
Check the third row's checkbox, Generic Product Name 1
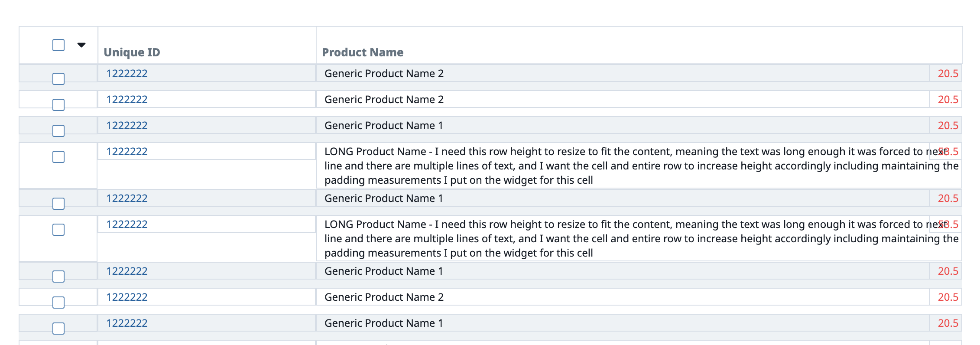(x=58, y=131)
